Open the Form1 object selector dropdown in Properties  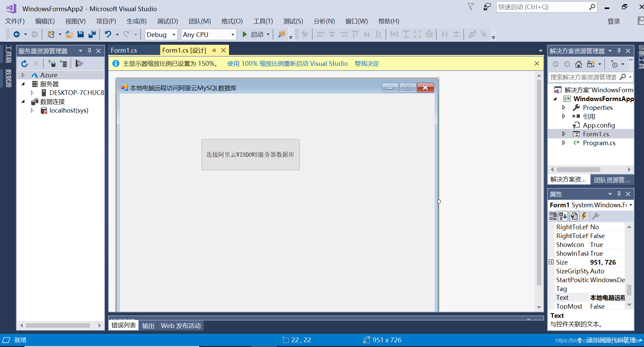(631, 205)
